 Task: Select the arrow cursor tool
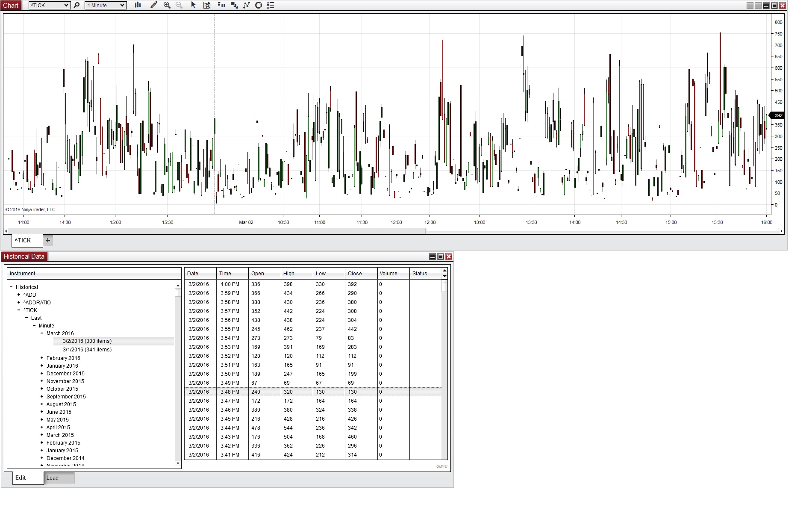pyautogui.click(x=193, y=5)
